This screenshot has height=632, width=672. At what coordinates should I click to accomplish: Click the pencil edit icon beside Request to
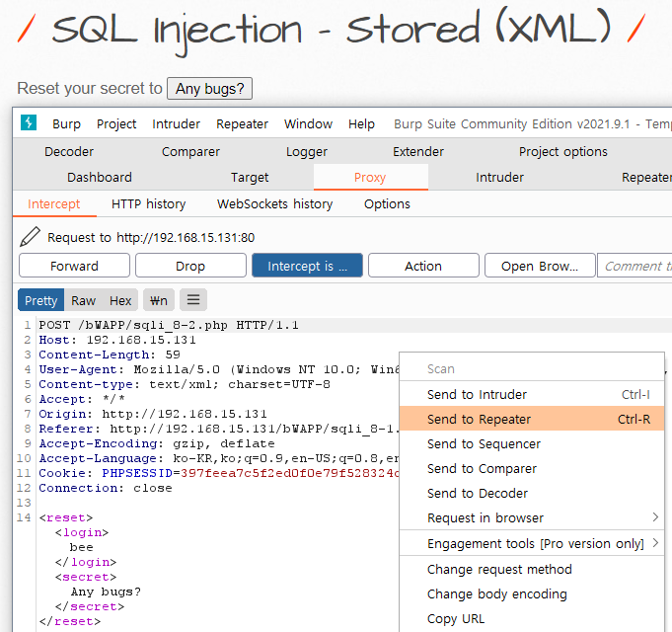(30, 237)
